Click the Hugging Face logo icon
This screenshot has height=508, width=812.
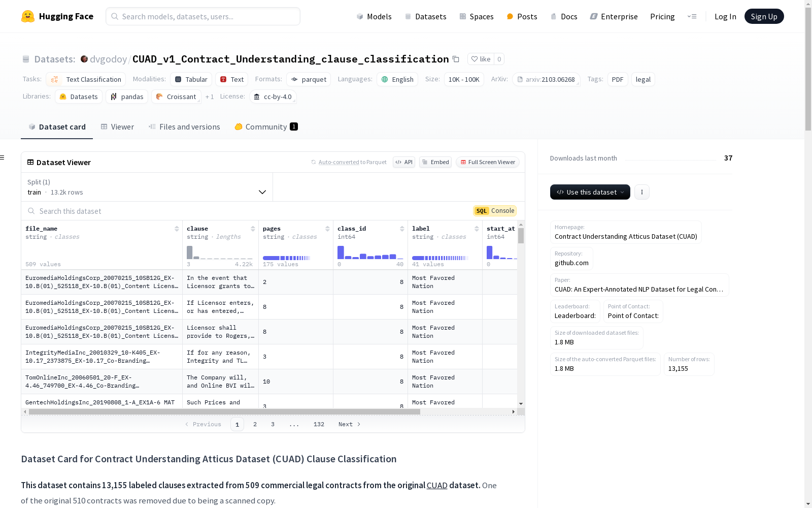point(28,16)
